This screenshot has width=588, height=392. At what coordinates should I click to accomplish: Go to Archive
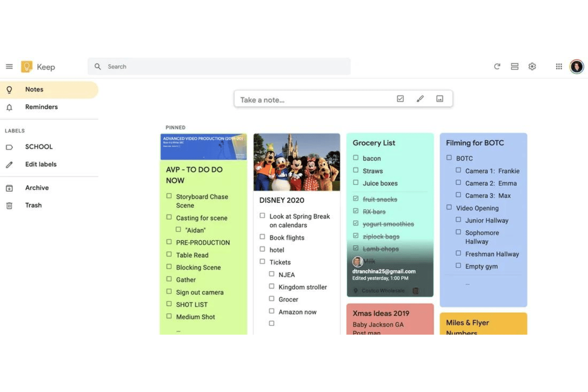pos(49,187)
